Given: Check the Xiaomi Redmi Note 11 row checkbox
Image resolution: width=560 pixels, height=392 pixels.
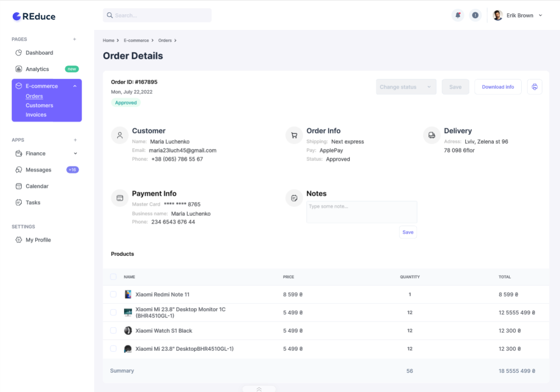Looking at the screenshot, I should pos(113,294).
